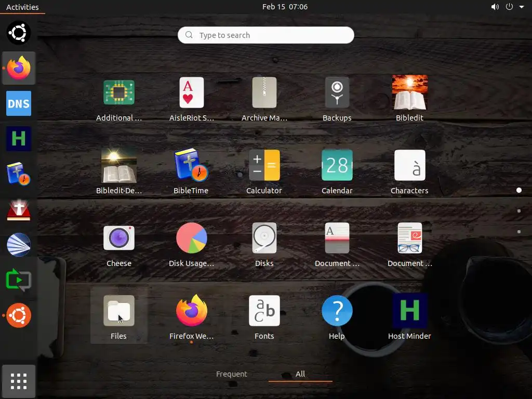The height and width of the screenshot is (399, 532).
Task: Open the DNS app in the dock
Action: [x=19, y=103]
